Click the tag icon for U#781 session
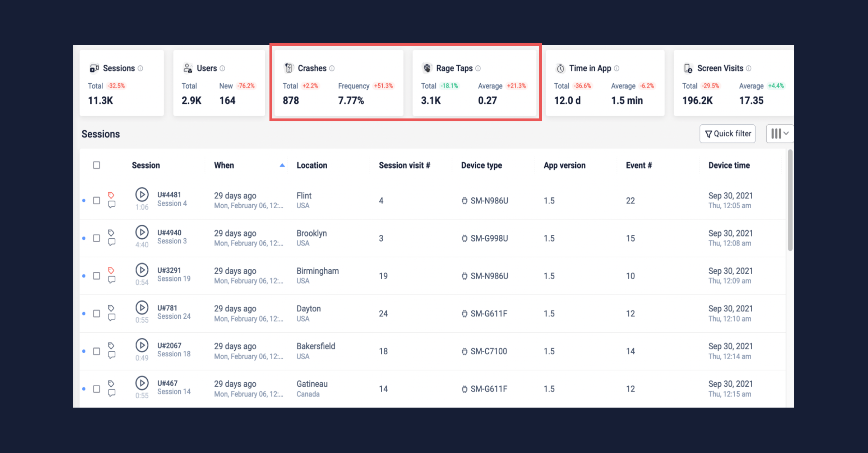 pyautogui.click(x=111, y=308)
